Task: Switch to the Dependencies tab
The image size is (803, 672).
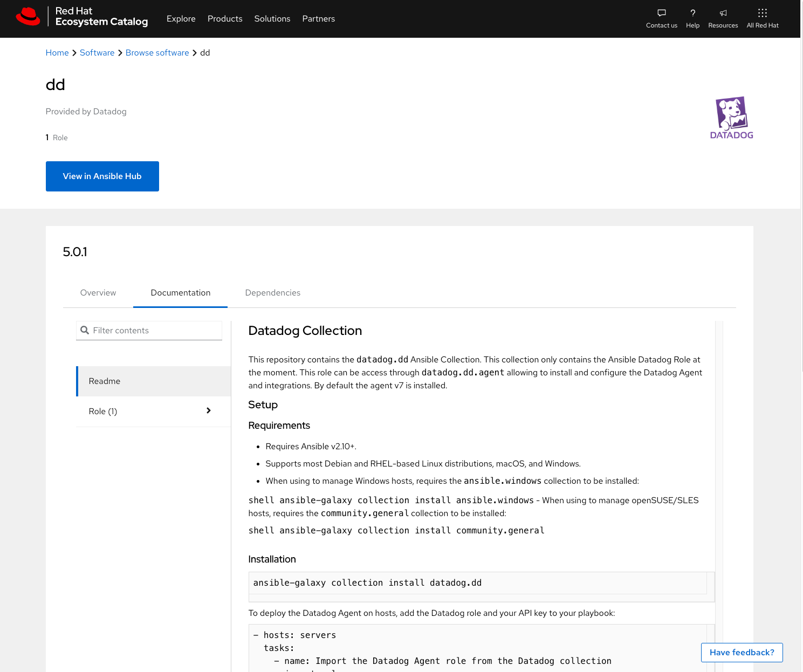Action: click(272, 292)
